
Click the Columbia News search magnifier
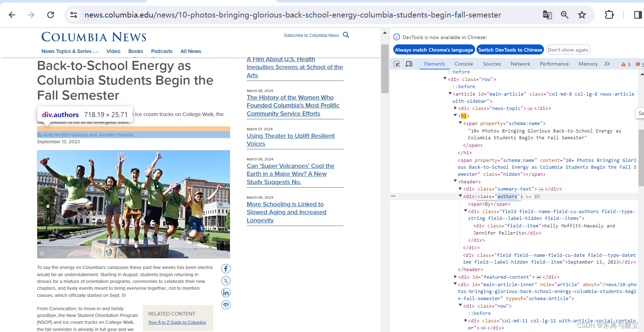[x=346, y=35]
